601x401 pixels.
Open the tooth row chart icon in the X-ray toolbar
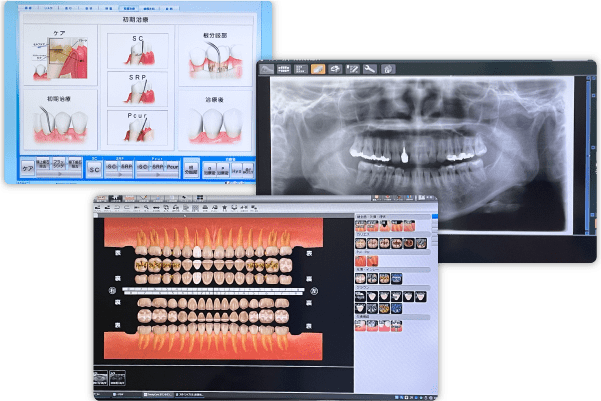284,69
